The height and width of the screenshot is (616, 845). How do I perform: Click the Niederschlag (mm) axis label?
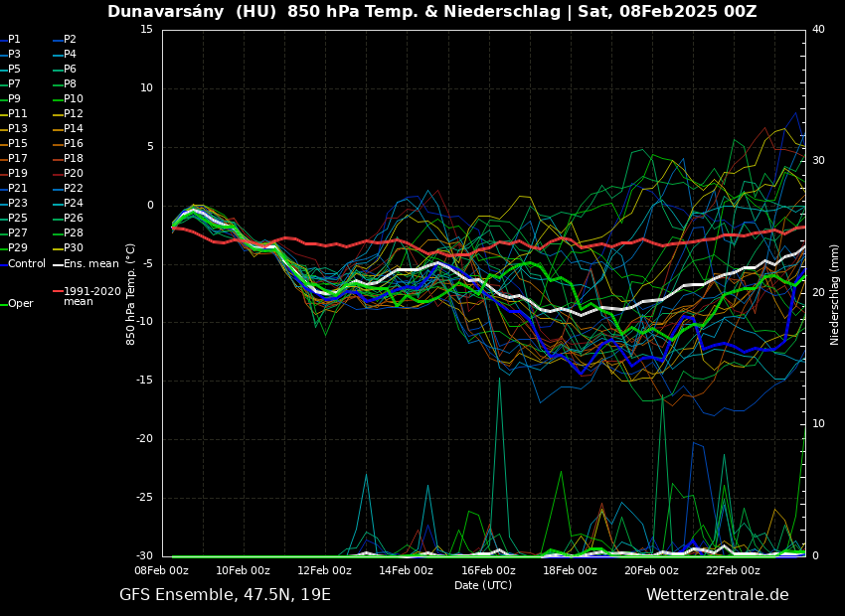pyautogui.click(x=835, y=294)
